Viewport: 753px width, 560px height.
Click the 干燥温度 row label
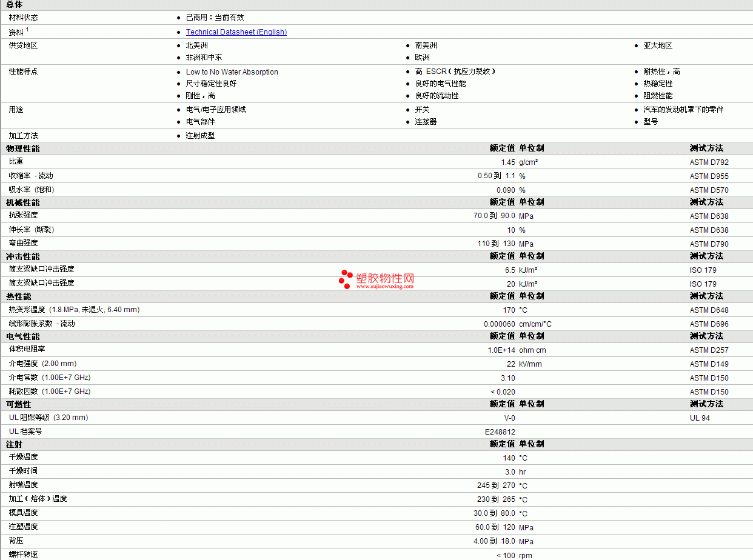(23, 457)
